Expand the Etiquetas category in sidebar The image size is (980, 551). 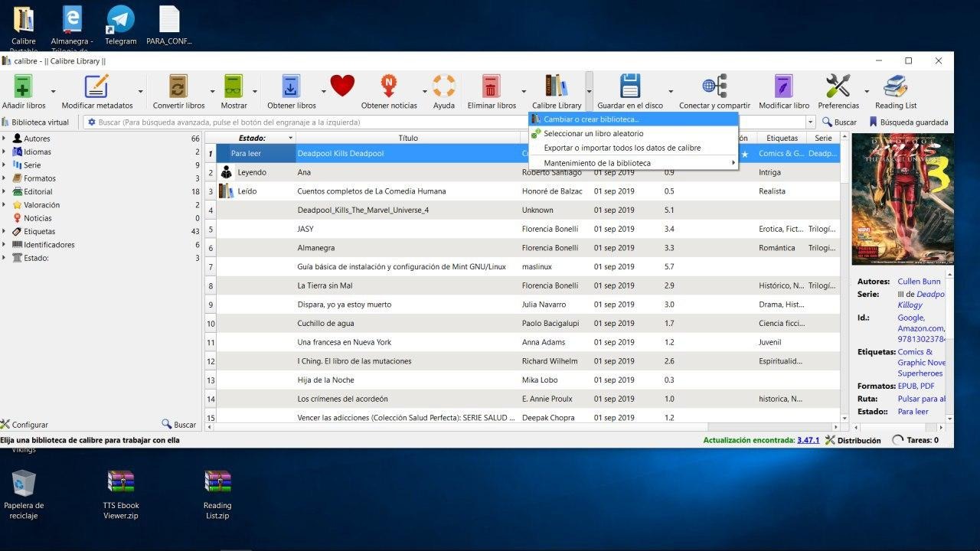coord(5,231)
